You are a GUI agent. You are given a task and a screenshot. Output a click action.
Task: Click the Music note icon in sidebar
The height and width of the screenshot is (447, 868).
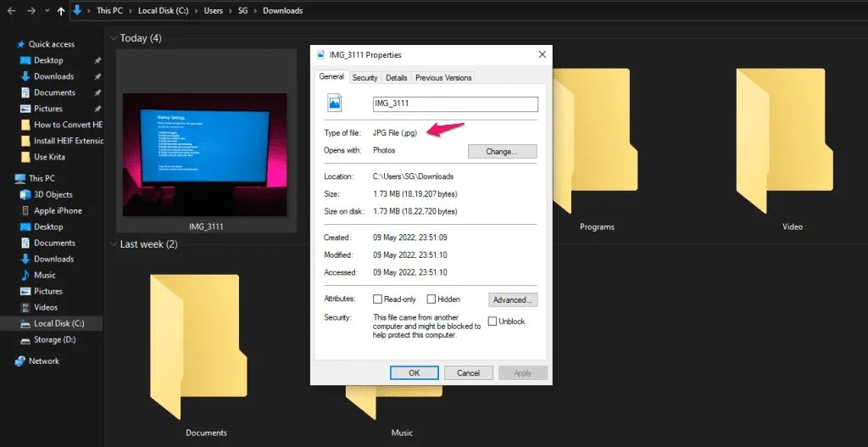pos(25,275)
